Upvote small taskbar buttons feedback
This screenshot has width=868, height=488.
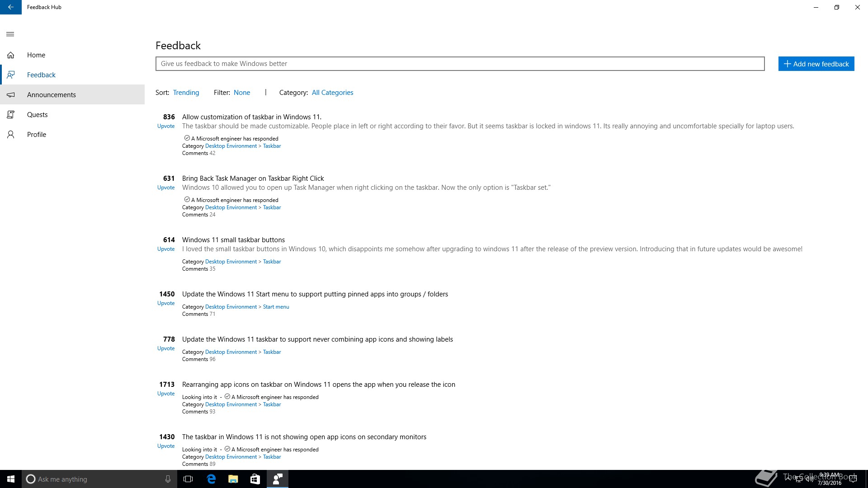click(166, 249)
